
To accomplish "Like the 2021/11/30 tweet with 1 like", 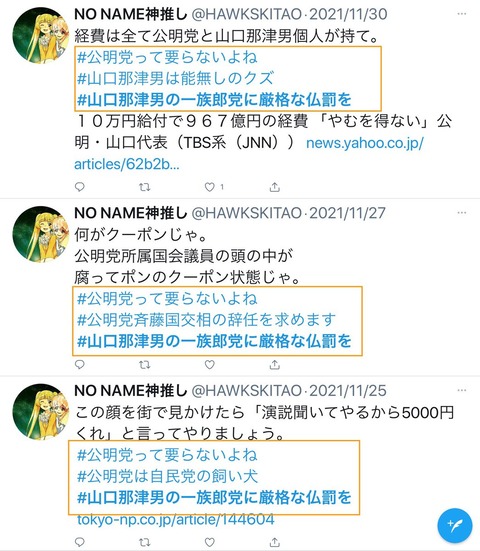I will (210, 187).
